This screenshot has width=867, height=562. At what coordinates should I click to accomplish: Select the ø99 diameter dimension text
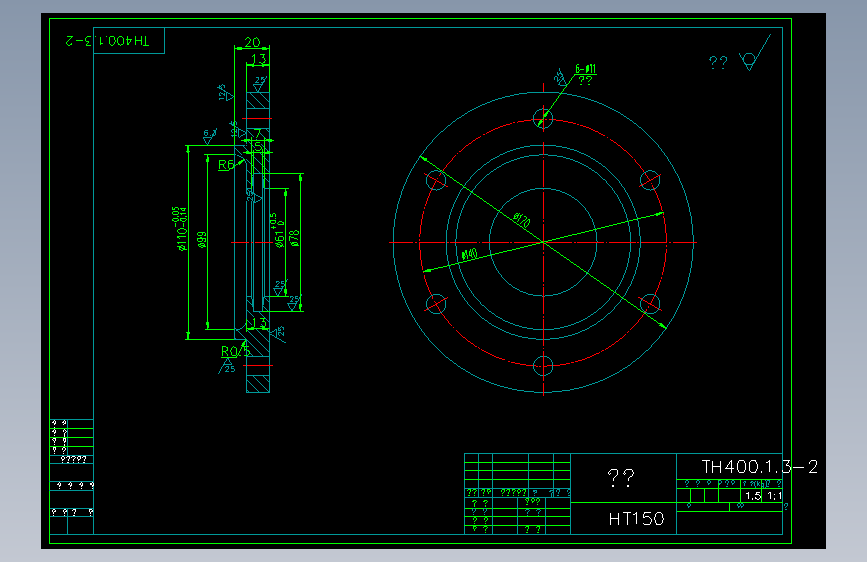202,240
